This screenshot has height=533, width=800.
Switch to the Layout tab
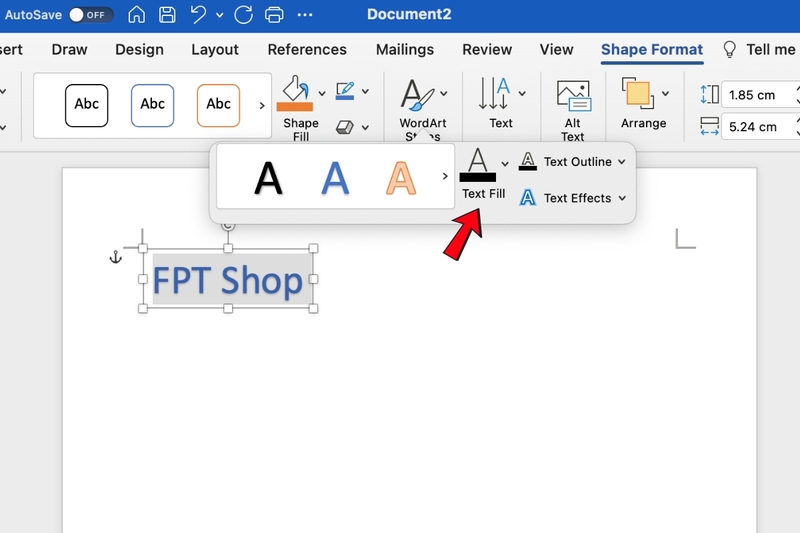tap(215, 49)
